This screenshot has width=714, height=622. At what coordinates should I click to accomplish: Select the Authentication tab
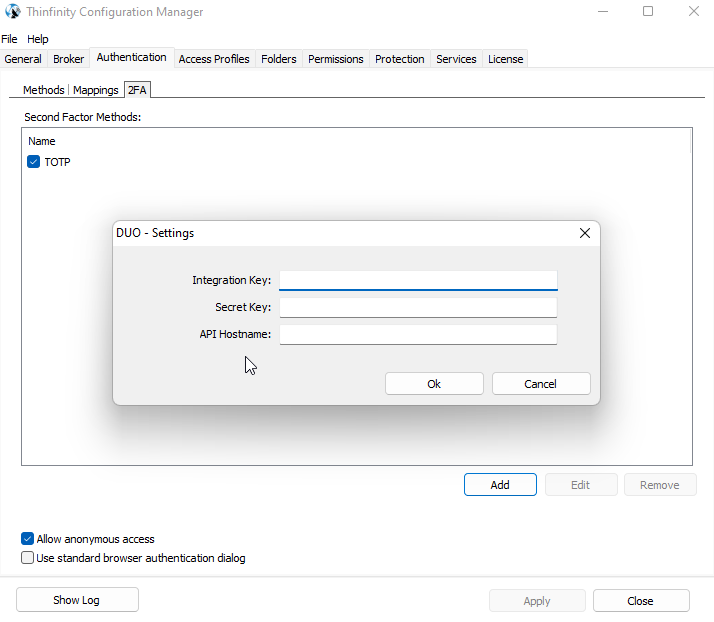(x=132, y=57)
